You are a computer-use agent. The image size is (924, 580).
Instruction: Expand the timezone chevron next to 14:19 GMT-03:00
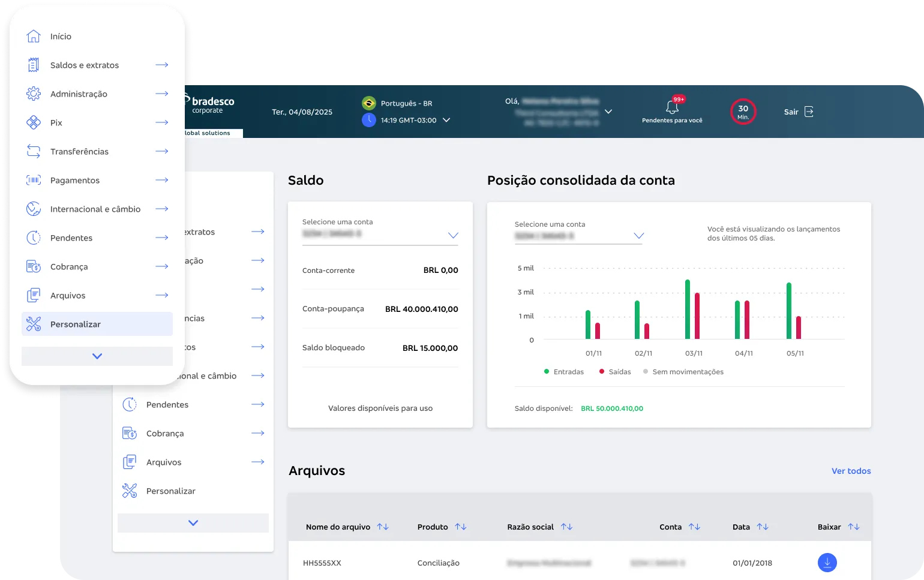[x=446, y=120]
